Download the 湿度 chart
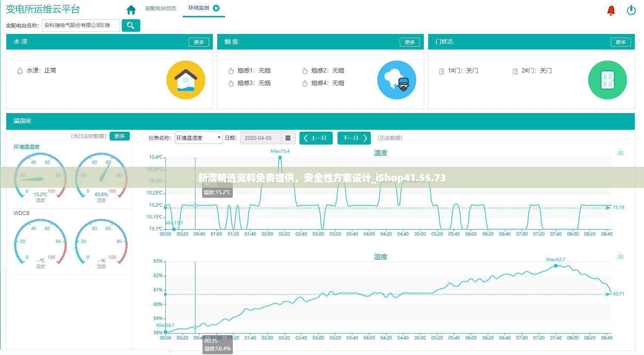The width and height of the screenshot is (644, 355). pyautogui.click(x=621, y=256)
